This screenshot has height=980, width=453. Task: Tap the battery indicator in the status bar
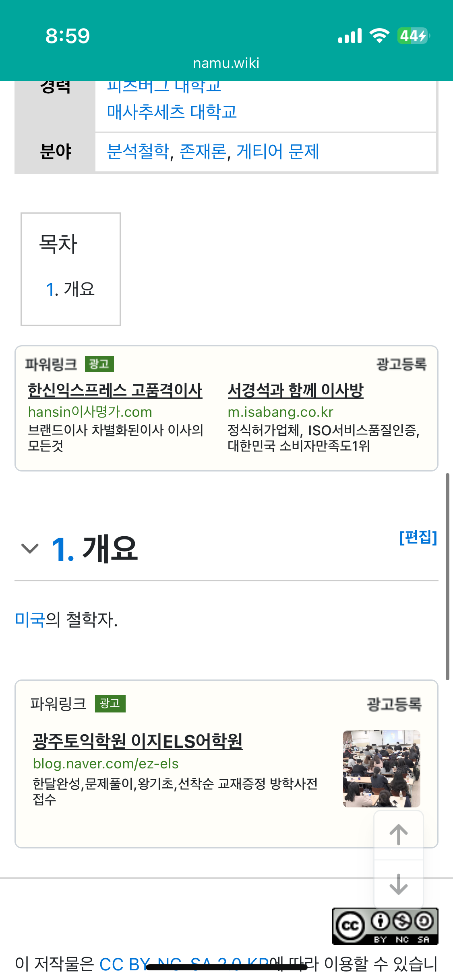(413, 36)
